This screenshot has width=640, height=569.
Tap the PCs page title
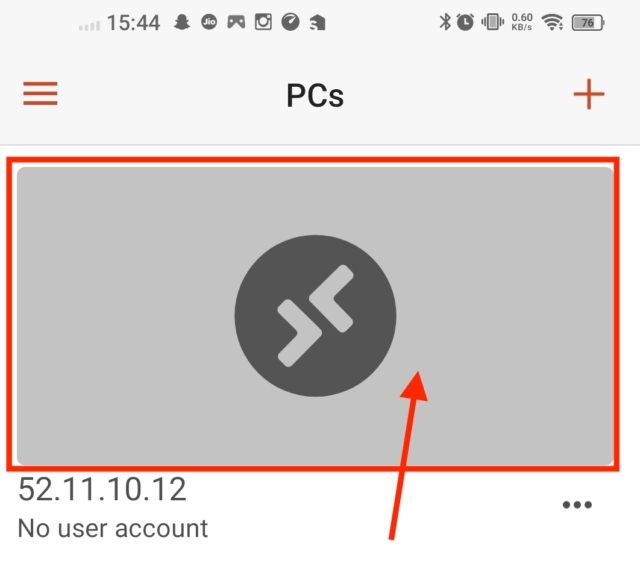[x=315, y=96]
